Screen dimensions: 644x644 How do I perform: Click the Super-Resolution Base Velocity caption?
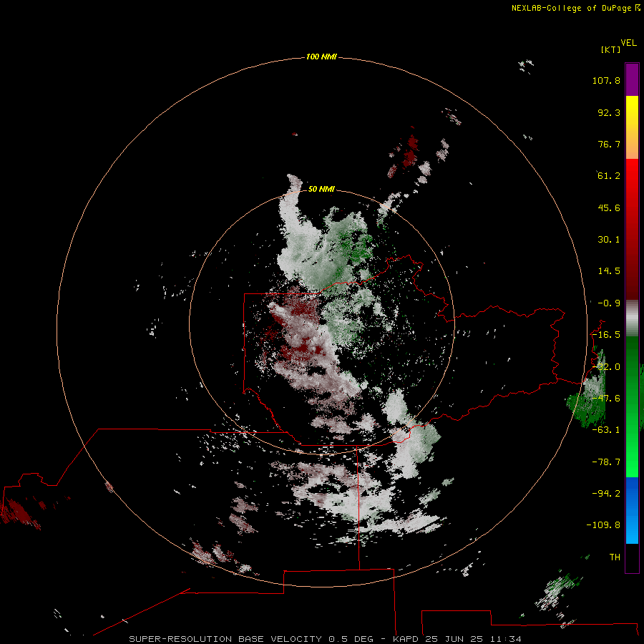[325, 639]
